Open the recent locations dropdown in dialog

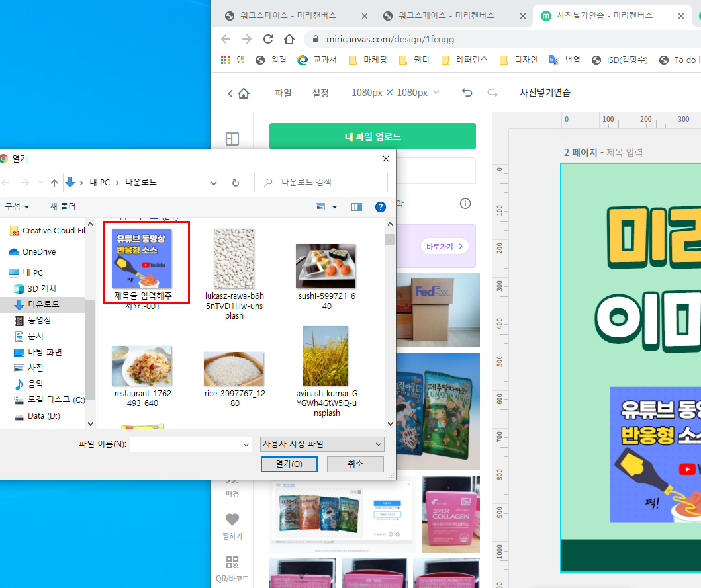(40, 183)
